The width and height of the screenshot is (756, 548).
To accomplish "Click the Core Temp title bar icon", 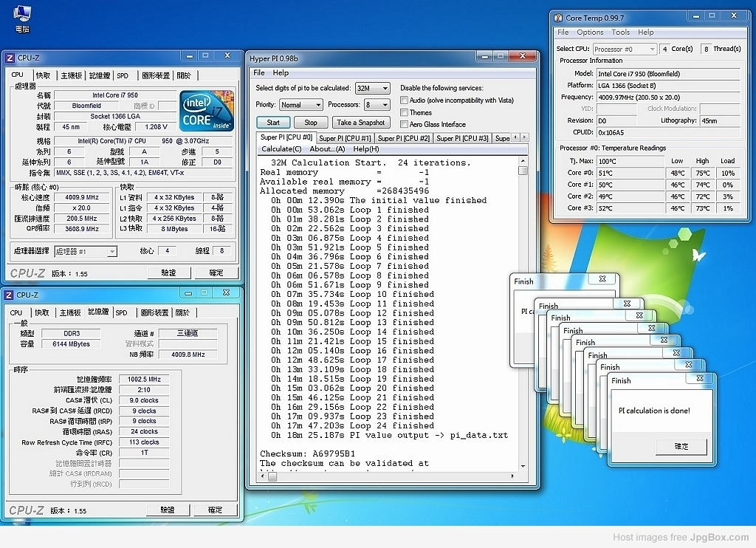I will tap(558, 18).
